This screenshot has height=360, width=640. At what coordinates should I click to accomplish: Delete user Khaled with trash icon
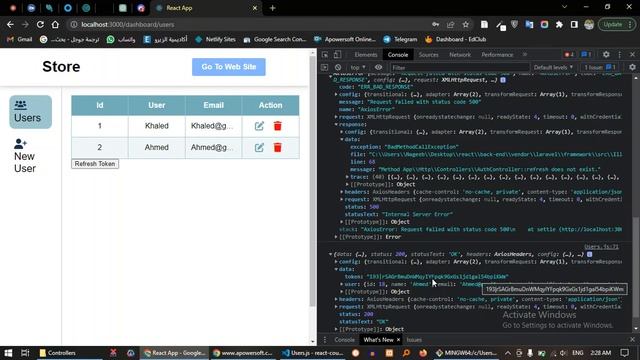tap(278, 126)
